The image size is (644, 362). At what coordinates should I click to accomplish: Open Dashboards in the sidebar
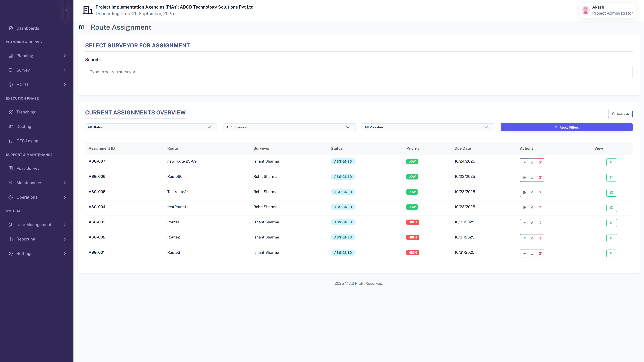click(x=28, y=28)
